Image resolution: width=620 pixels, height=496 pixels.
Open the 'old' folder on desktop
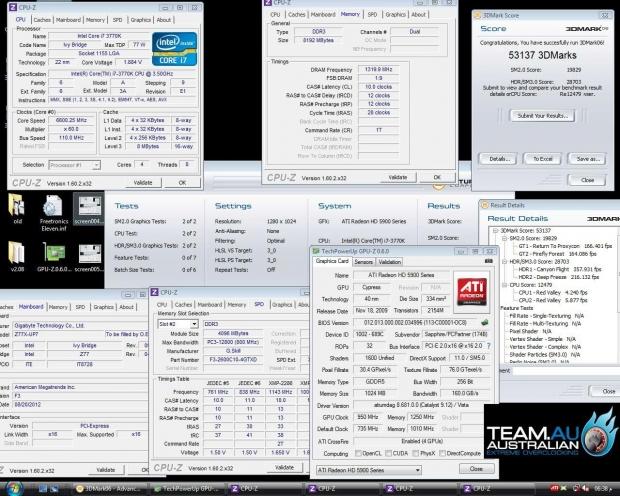(x=16, y=208)
